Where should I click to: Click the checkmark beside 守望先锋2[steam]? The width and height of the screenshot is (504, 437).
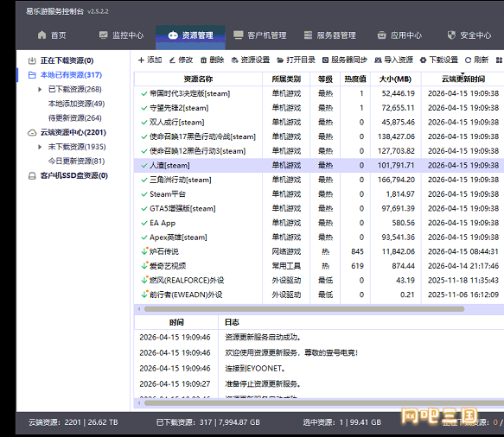point(144,108)
